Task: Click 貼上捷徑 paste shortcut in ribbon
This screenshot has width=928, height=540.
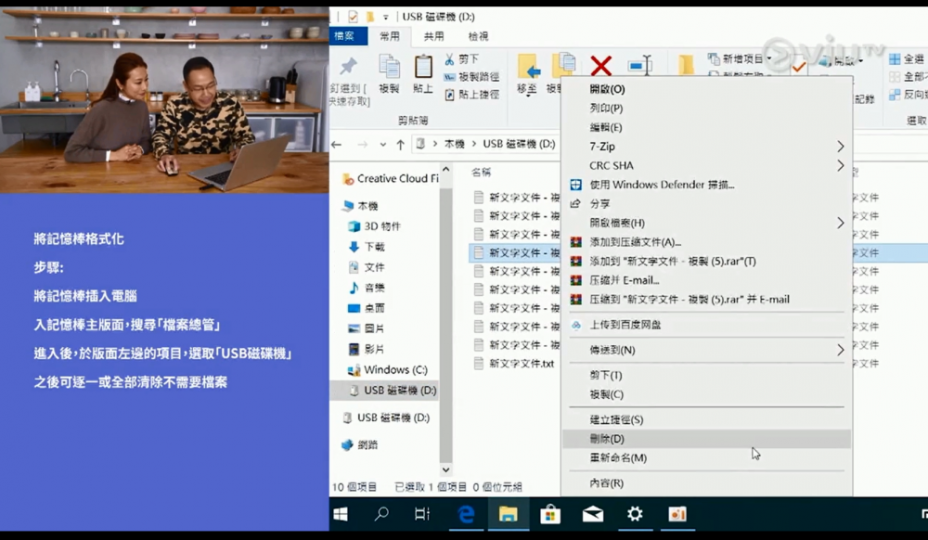Action: (472, 95)
